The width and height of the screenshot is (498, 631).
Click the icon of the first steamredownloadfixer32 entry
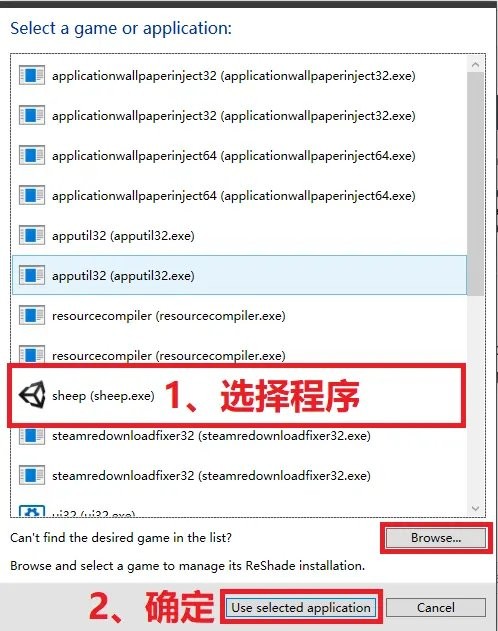(32, 435)
